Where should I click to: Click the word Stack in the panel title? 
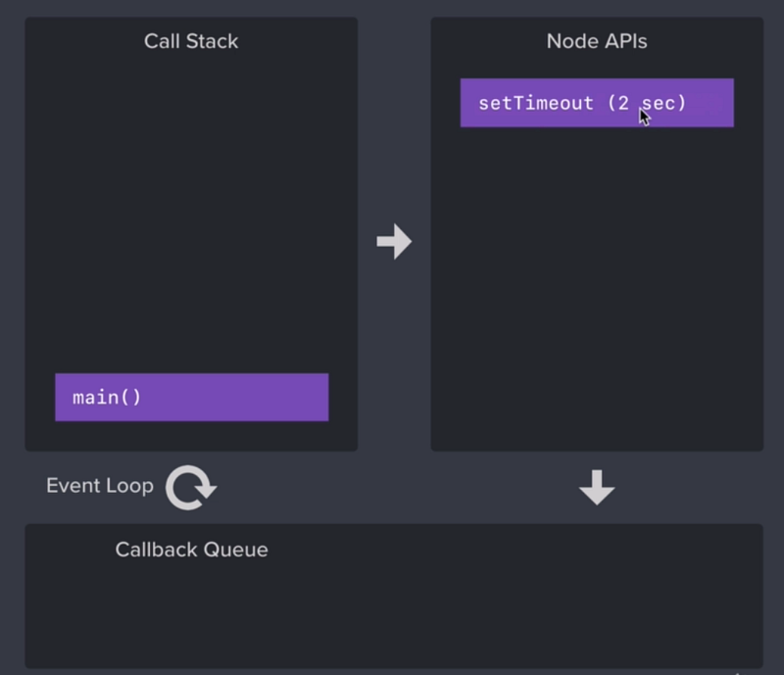[212, 41]
